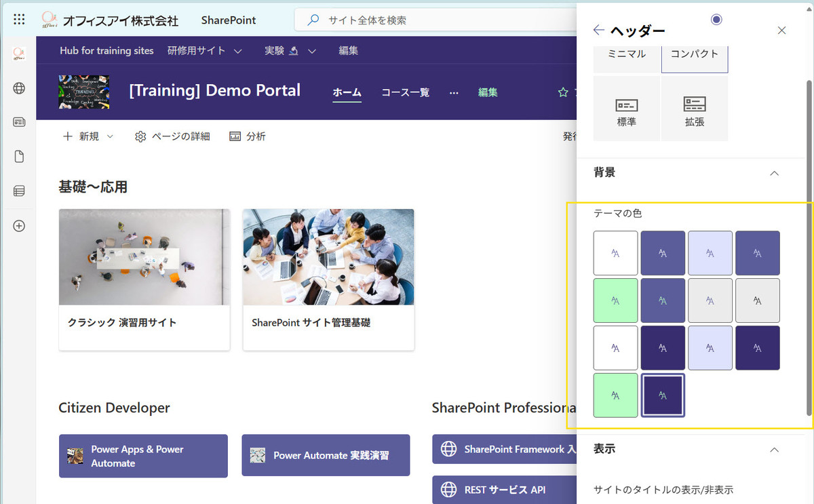Open the app launcher waffle icon
The height and width of the screenshot is (504, 814).
tap(19, 20)
